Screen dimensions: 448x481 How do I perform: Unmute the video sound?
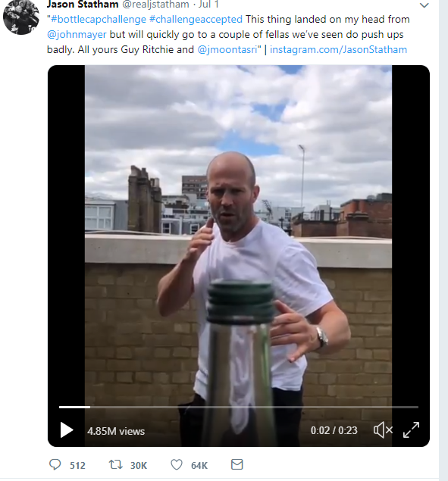(x=383, y=429)
